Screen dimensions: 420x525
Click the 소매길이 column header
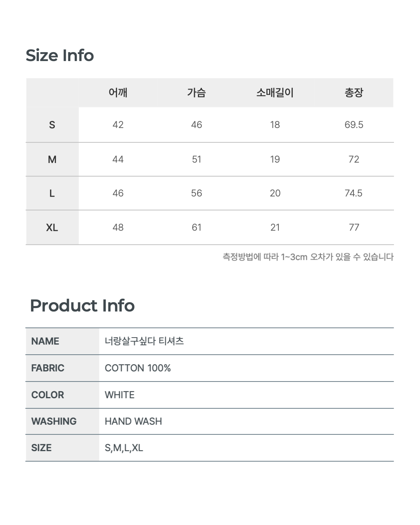tap(275, 93)
